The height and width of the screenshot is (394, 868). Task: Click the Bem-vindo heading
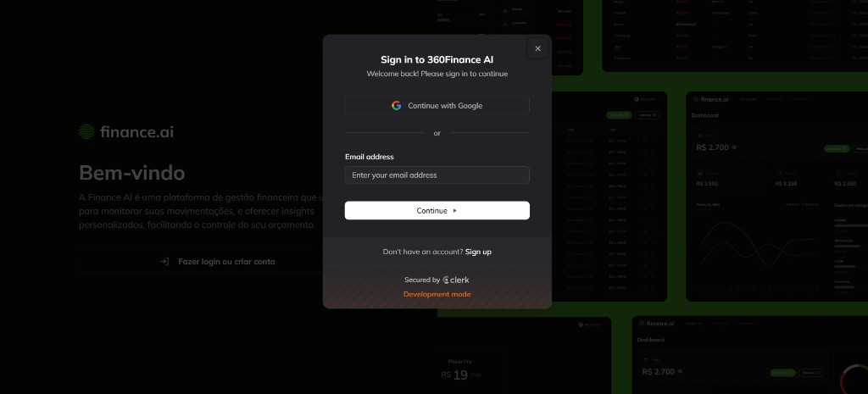click(131, 173)
